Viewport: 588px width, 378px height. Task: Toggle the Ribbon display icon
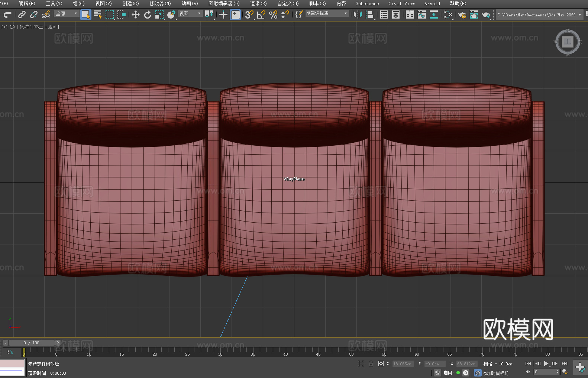click(410, 14)
